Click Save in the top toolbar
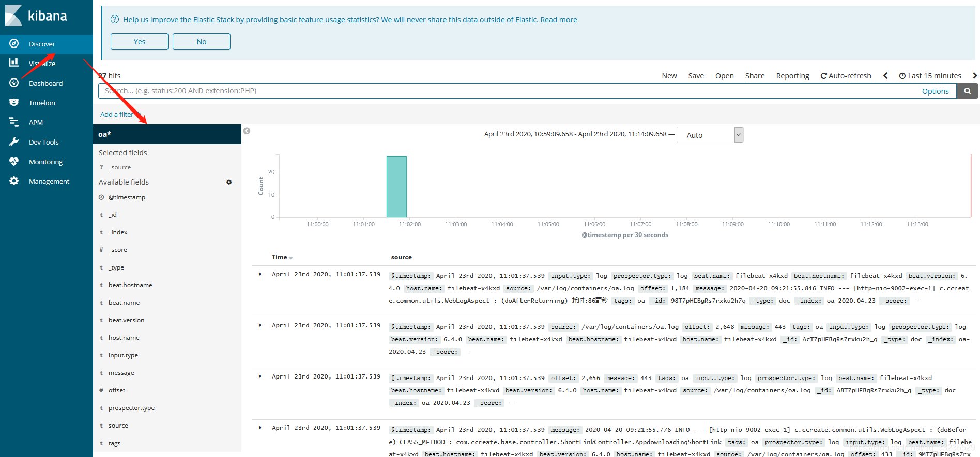 (x=696, y=76)
